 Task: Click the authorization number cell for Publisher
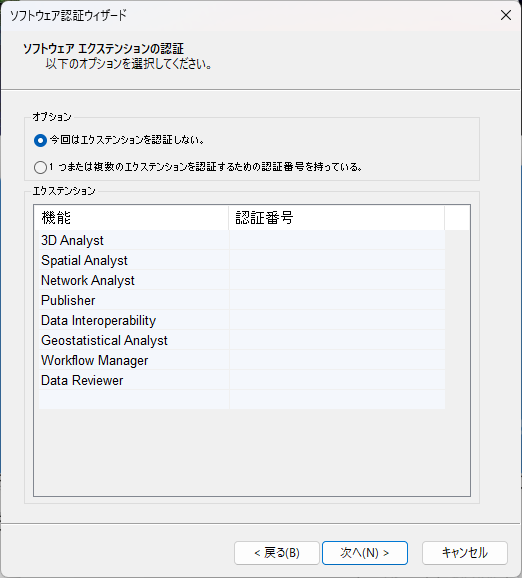(x=337, y=300)
